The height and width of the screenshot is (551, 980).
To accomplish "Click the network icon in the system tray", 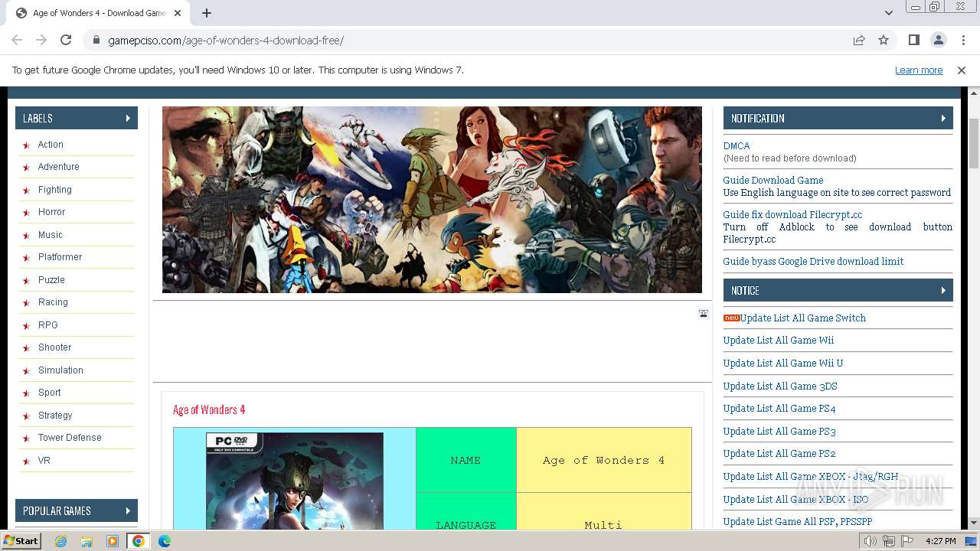I will click(889, 541).
